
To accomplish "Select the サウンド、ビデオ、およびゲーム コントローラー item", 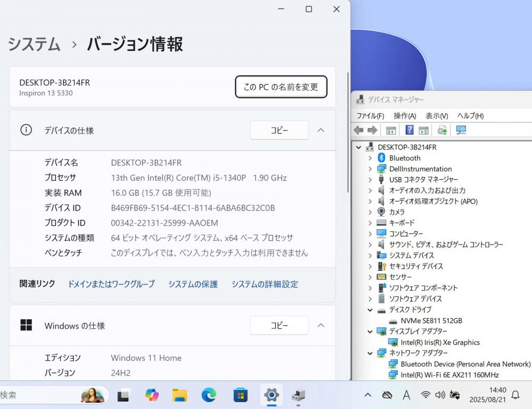I will [x=446, y=245].
